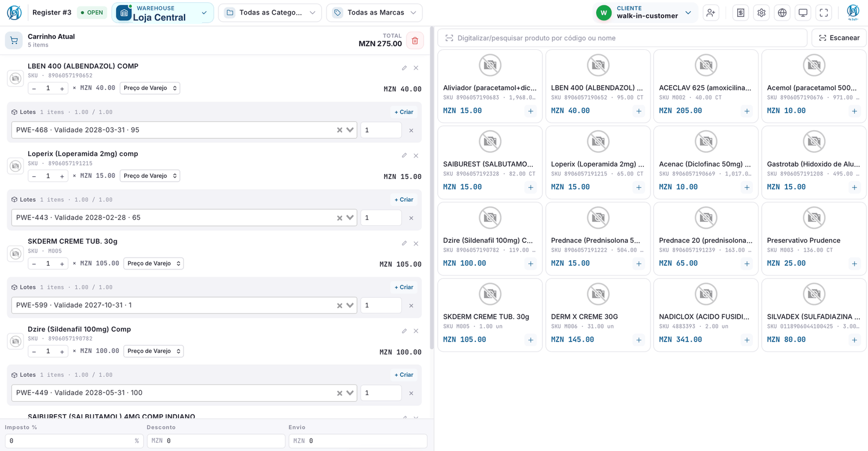
Task: Open the cash register receipt icon
Action: click(x=741, y=12)
